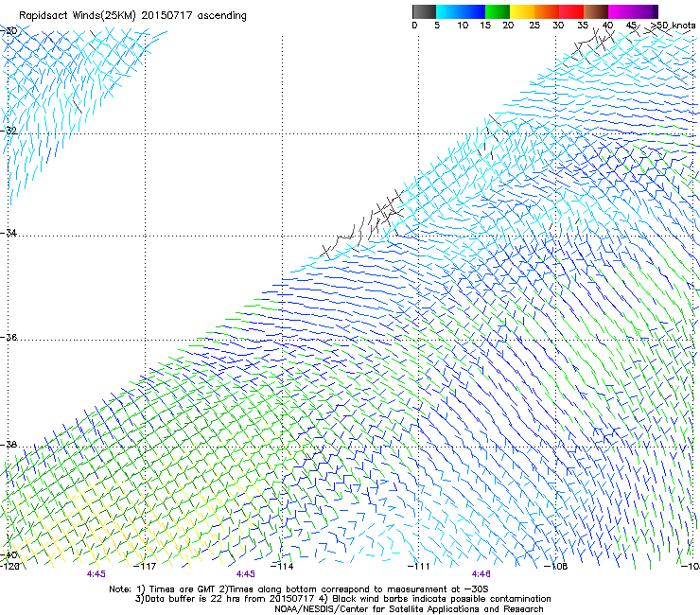Image resolution: width=700 pixels, height=615 pixels.
Task: Click the '15' label under the color bar
Action: pyautogui.click(x=485, y=26)
